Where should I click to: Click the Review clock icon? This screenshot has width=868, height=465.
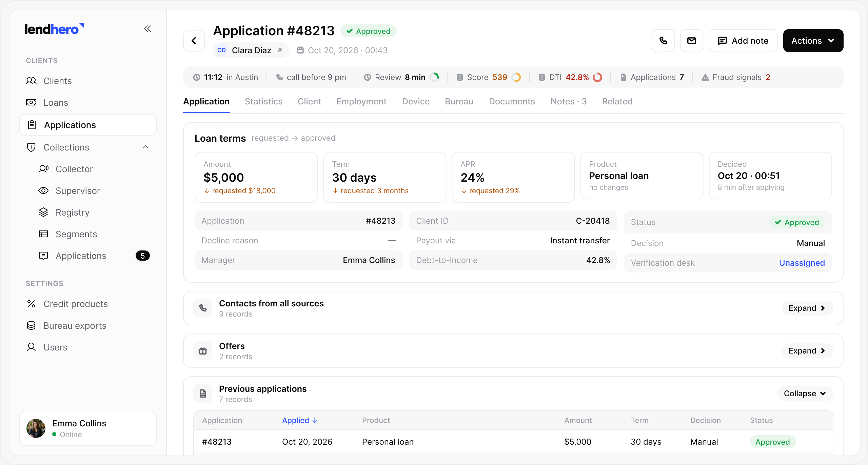(367, 77)
